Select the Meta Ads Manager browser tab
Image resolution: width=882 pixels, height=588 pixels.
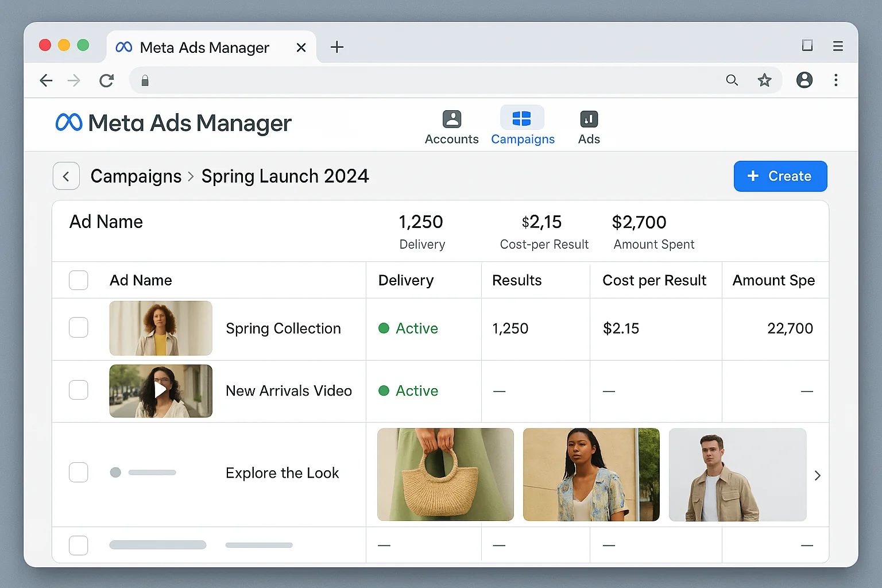pos(204,47)
